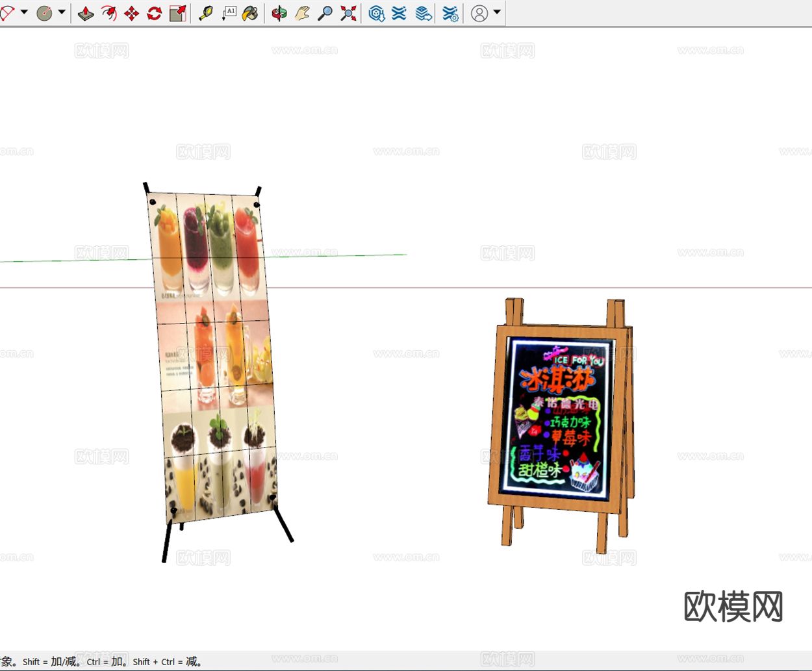Select the Scale tool
This screenshot has height=671, width=812.
point(177,13)
